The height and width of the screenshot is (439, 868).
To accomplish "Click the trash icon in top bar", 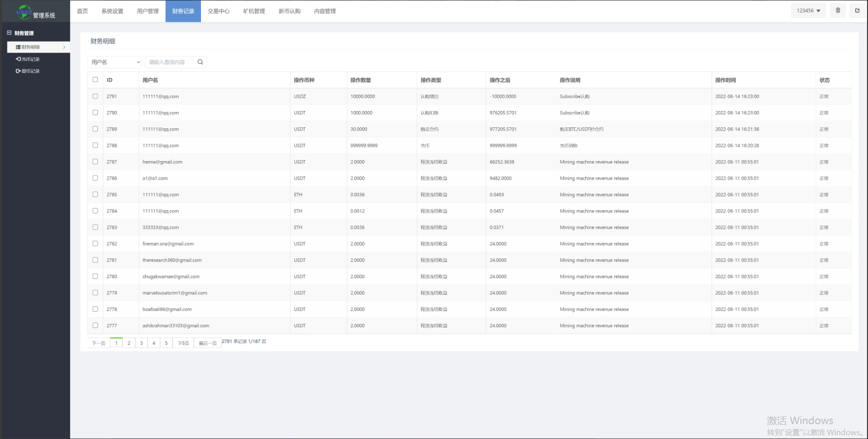I will coord(838,10).
